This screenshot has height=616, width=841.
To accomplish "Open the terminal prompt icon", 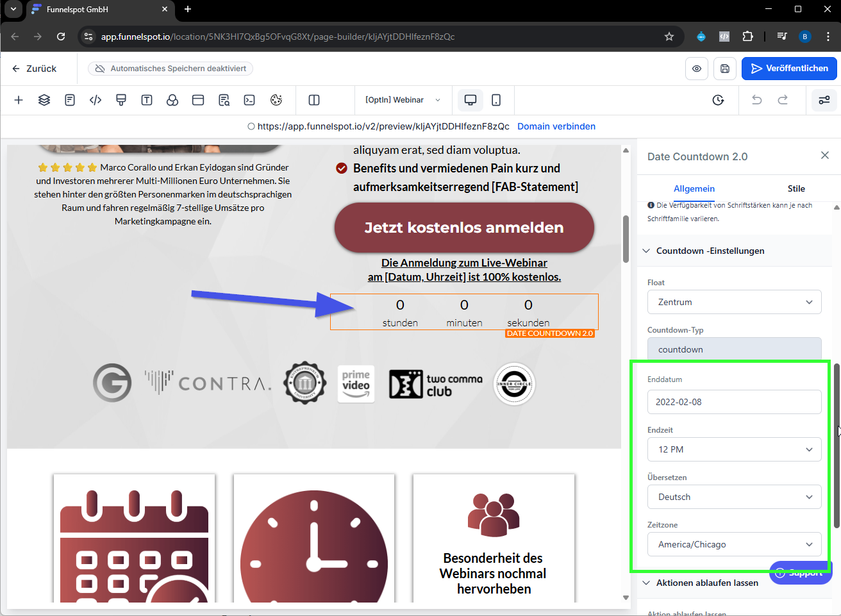I will [x=249, y=100].
